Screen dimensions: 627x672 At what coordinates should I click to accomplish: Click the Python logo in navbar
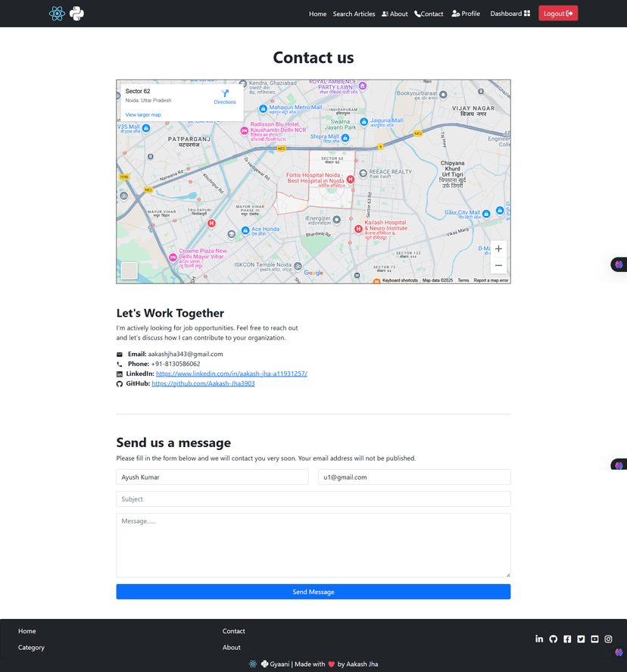coord(76,14)
